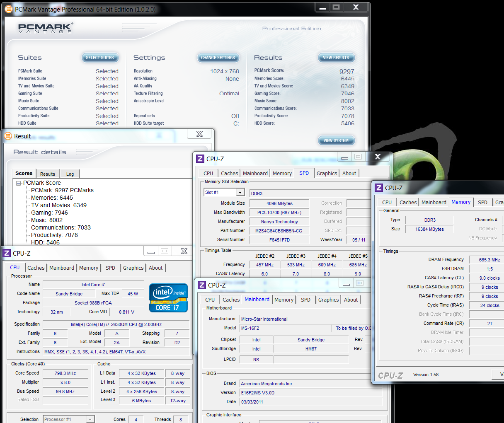Close the CPU-Z window showing Processor info
Viewport: 504px width, 423px height.
pos(184,251)
